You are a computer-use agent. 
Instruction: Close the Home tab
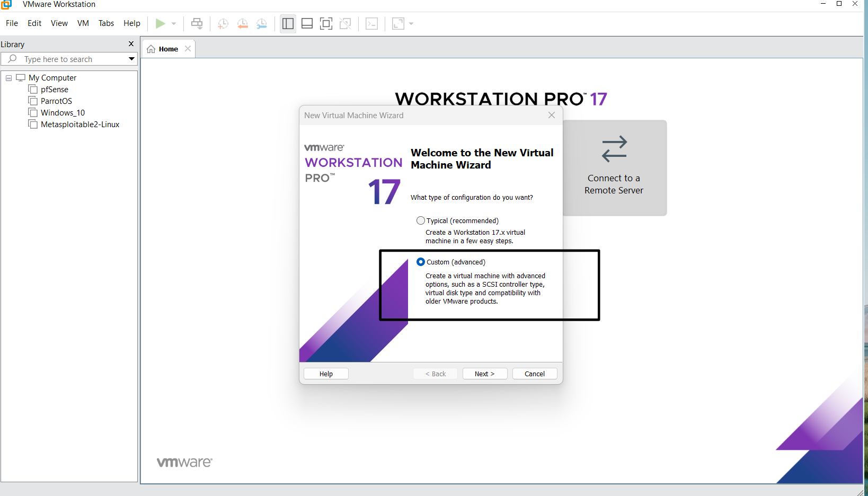tap(188, 49)
